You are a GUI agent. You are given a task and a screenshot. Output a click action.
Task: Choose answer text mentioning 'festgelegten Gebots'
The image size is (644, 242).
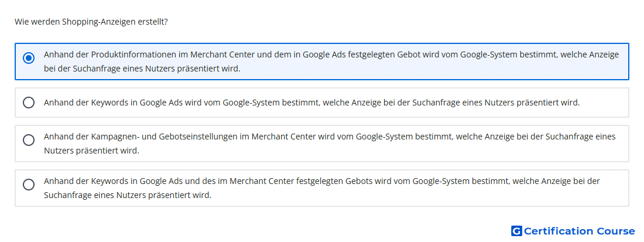point(322,188)
